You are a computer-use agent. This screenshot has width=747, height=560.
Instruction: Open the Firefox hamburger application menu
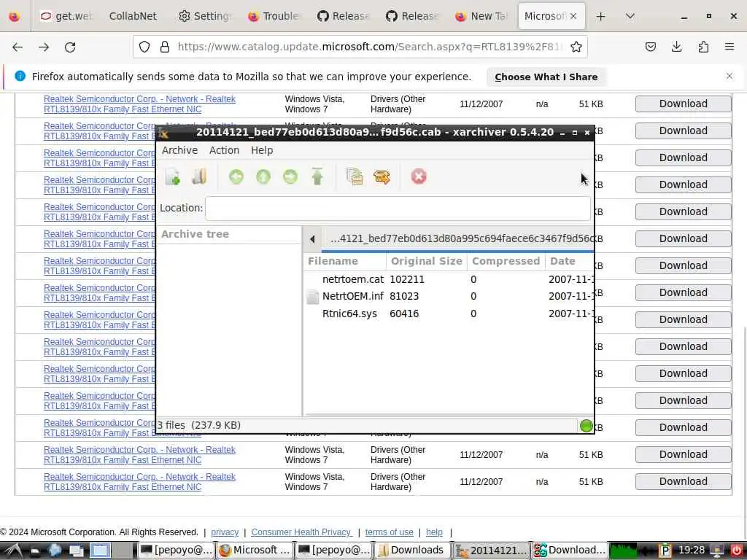[729, 47]
